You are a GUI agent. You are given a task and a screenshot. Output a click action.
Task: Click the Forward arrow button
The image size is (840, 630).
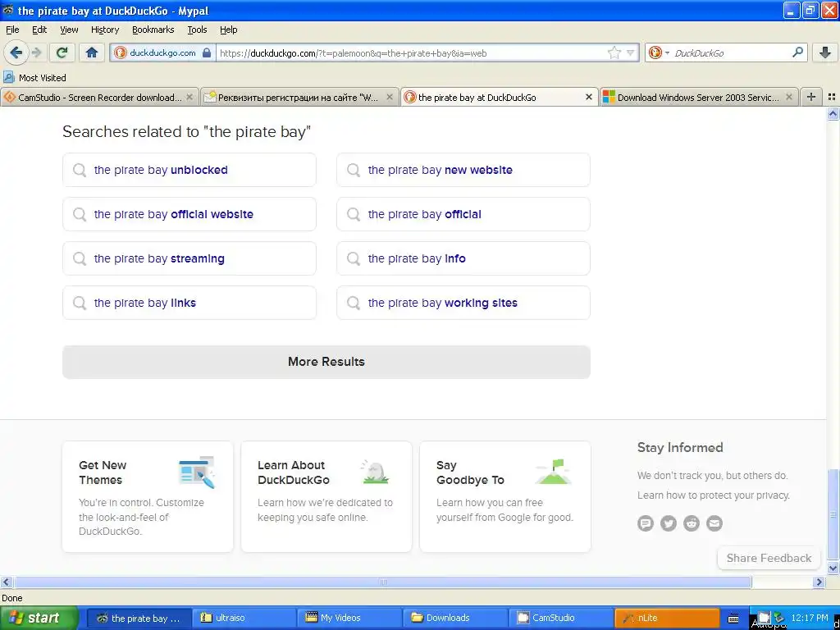point(36,52)
